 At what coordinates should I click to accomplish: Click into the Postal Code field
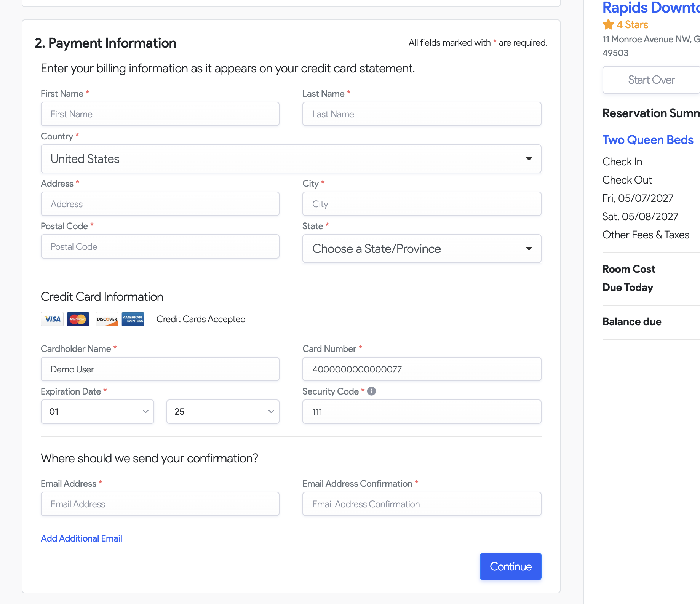160,246
